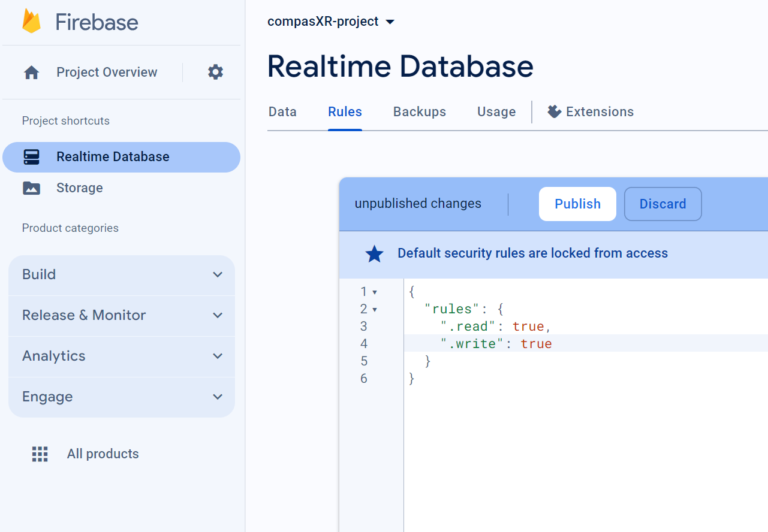Image resolution: width=768 pixels, height=532 pixels.
Task: Open project settings via gear icon
Action: click(x=215, y=72)
